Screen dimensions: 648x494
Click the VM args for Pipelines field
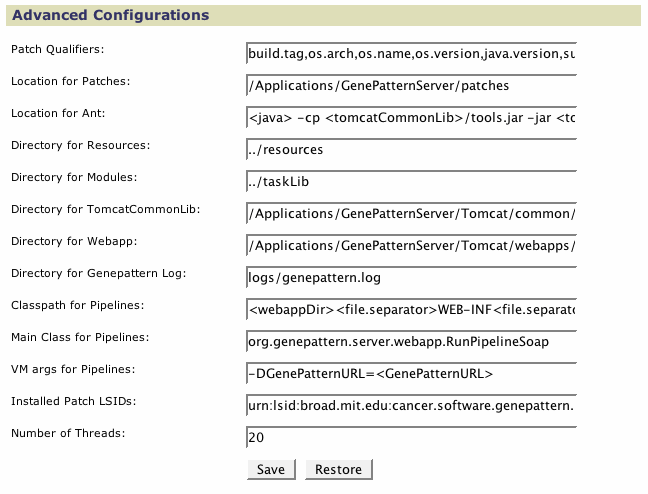click(x=411, y=373)
